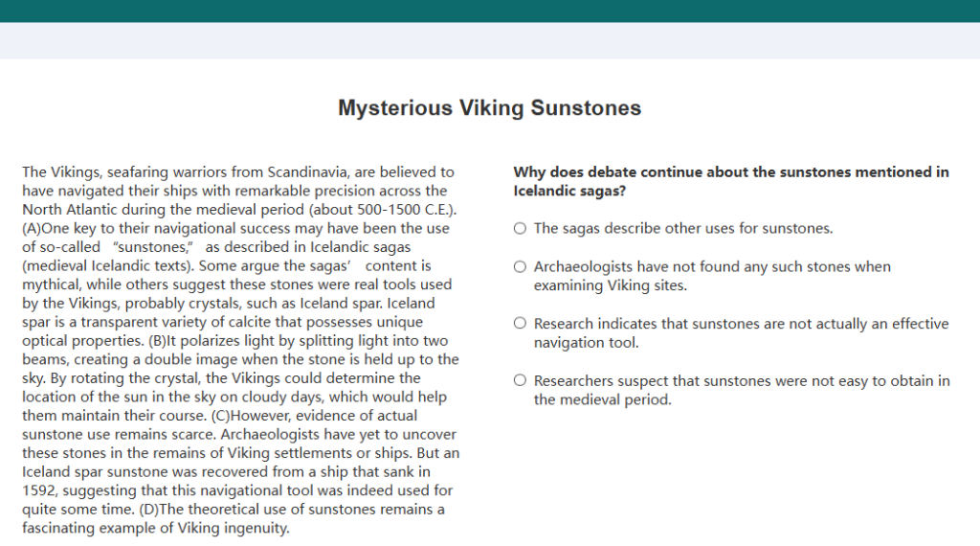Click answer text ending 'navigation tool.'
The height and width of the screenshot is (546, 980).
coord(742,332)
